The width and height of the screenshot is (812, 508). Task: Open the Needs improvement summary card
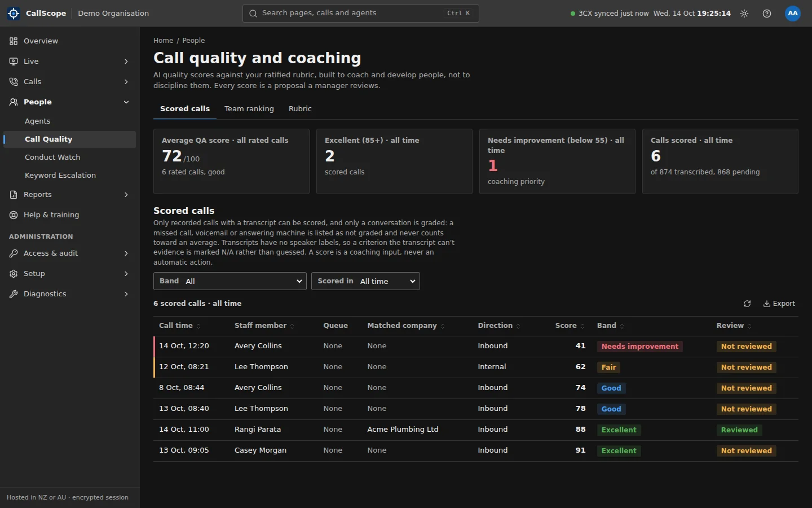(557, 161)
